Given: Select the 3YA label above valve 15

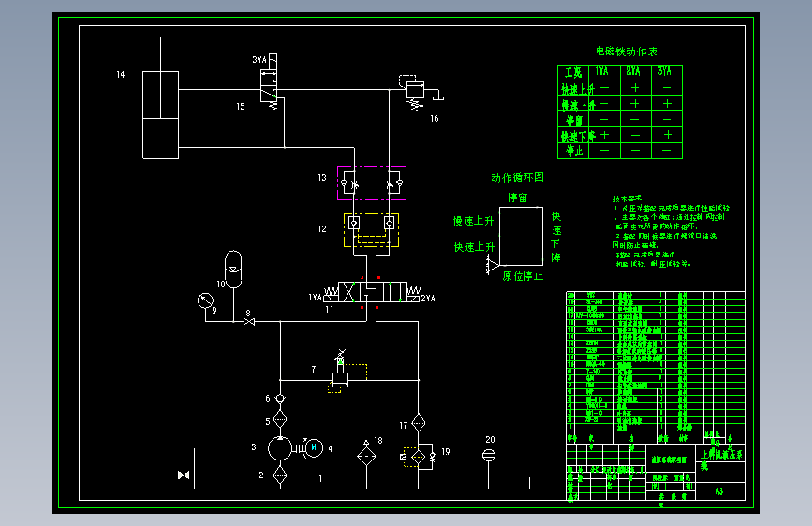Looking at the screenshot, I should [259, 60].
